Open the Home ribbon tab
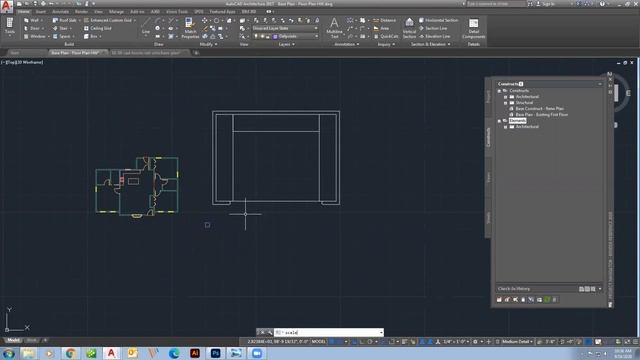This screenshot has height=360, width=640. click(x=23, y=11)
